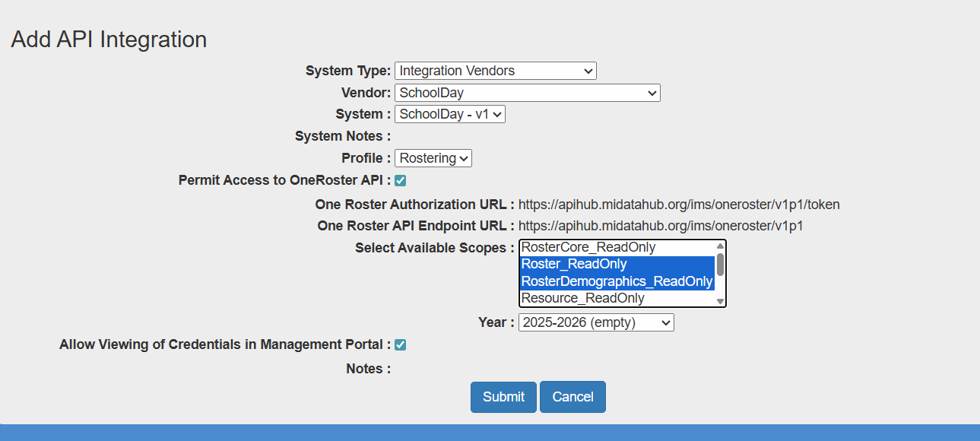This screenshot has height=441, width=980.
Task: Select the RosterCore_ReadOnly scope
Action: tap(617, 247)
